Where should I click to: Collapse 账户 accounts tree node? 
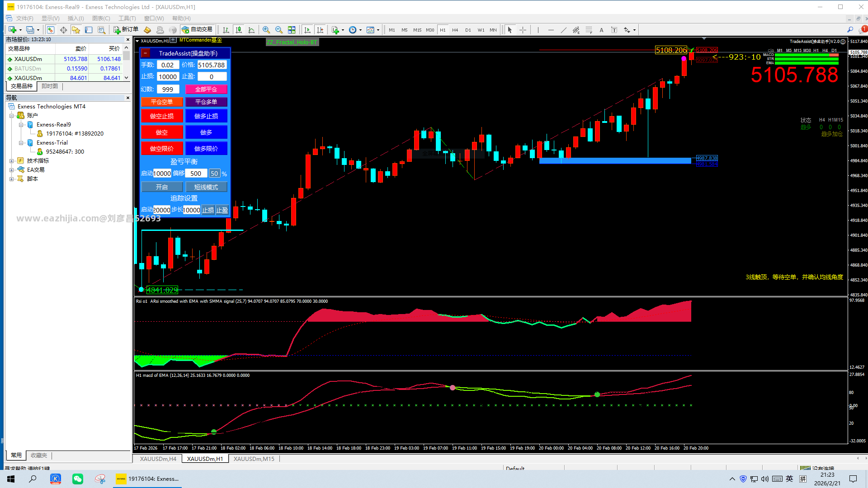[x=12, y=116]
